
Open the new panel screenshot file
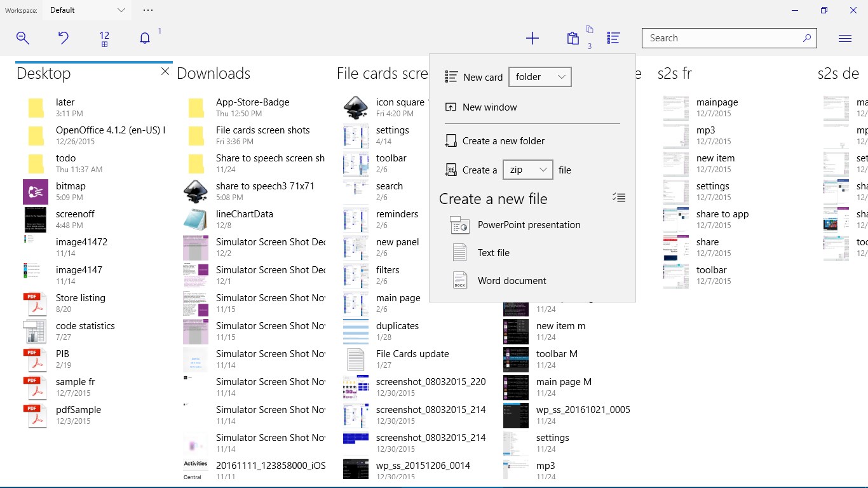(x=398, y=242)
